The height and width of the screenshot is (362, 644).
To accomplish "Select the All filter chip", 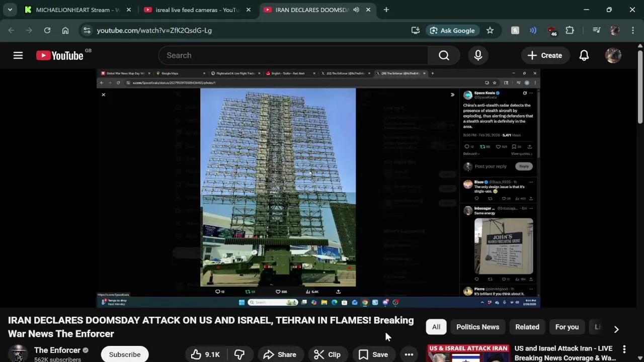I will [436, 327].
